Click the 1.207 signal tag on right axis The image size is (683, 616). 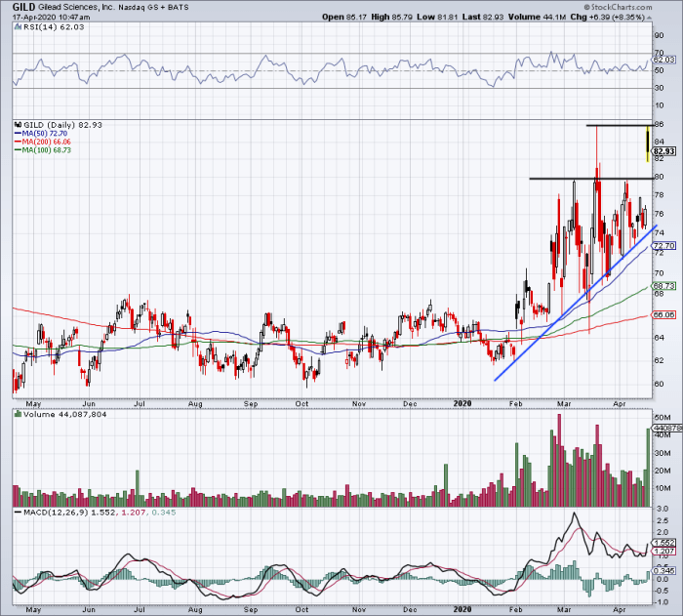(664, 551)
